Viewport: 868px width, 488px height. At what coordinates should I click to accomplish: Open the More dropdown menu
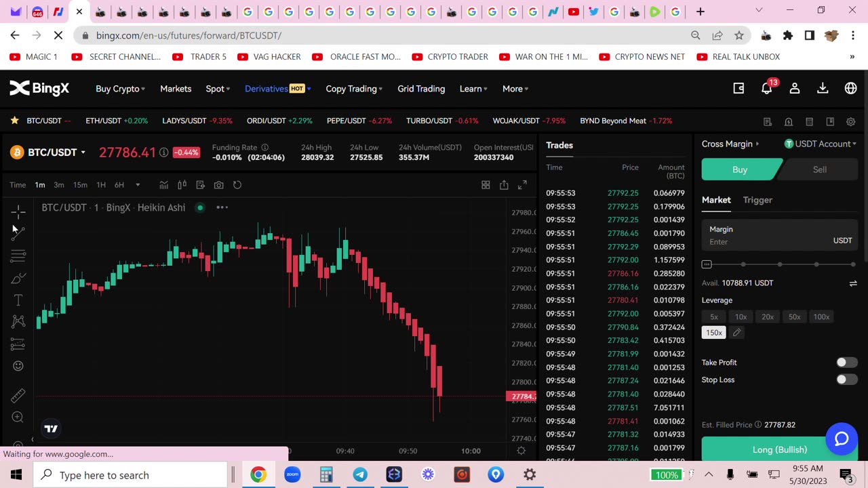515,89
